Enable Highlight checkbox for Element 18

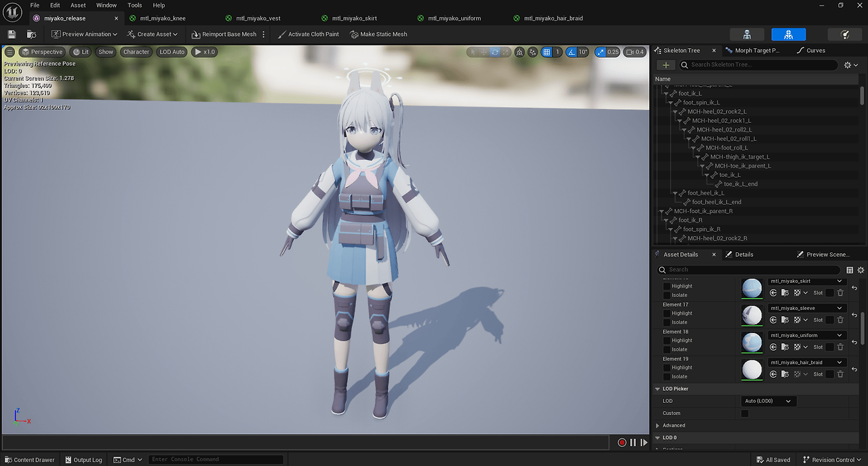(x=667, y=341)
